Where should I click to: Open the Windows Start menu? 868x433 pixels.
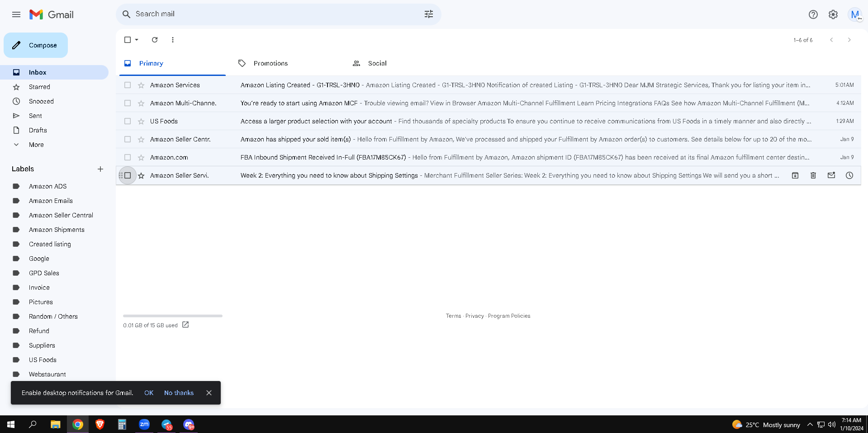11,424
